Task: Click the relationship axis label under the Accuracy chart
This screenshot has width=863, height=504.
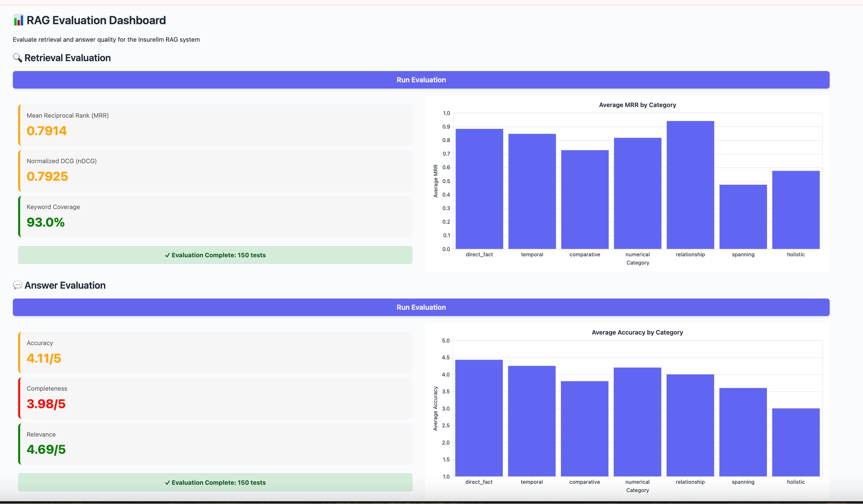Action: (x=690, y=482)
